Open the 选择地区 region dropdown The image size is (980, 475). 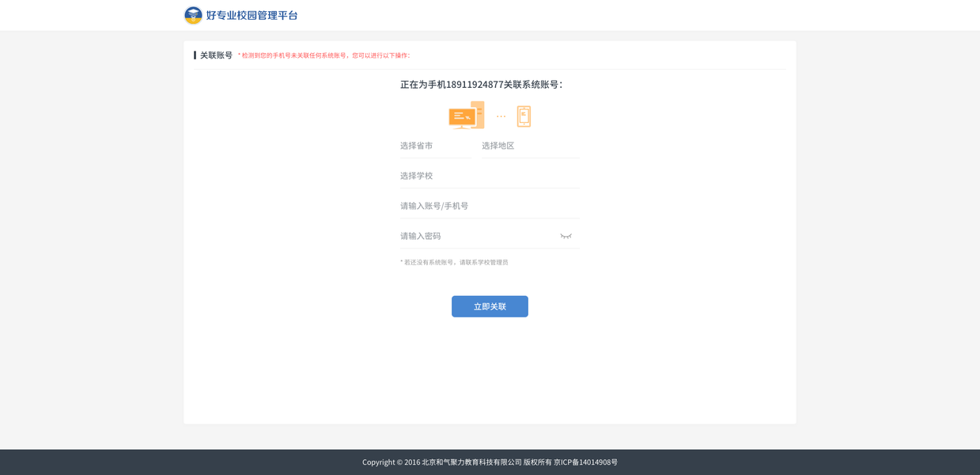point(531,146)
